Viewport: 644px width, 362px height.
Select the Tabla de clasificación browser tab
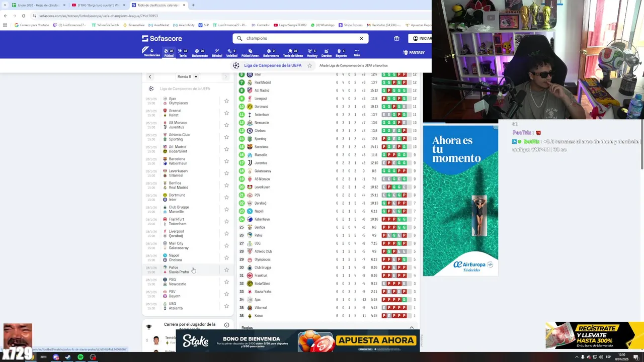click(157, 5)
